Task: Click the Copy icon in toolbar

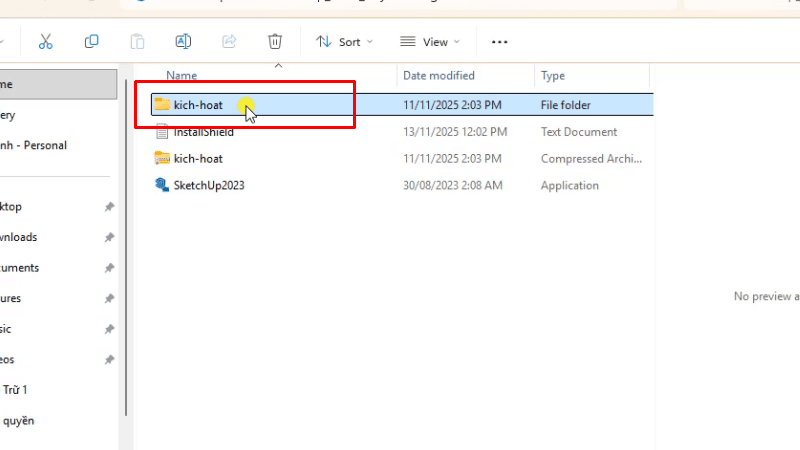Action: pos(92,42)
